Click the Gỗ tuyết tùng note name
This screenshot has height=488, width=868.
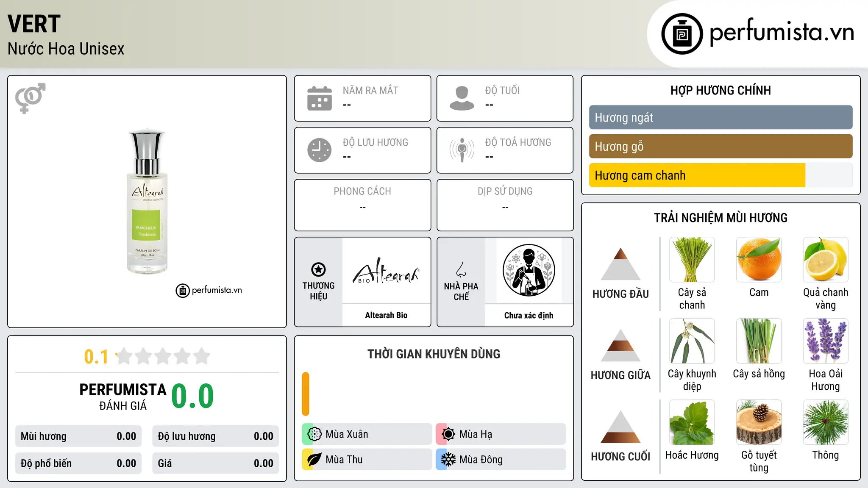759,461
